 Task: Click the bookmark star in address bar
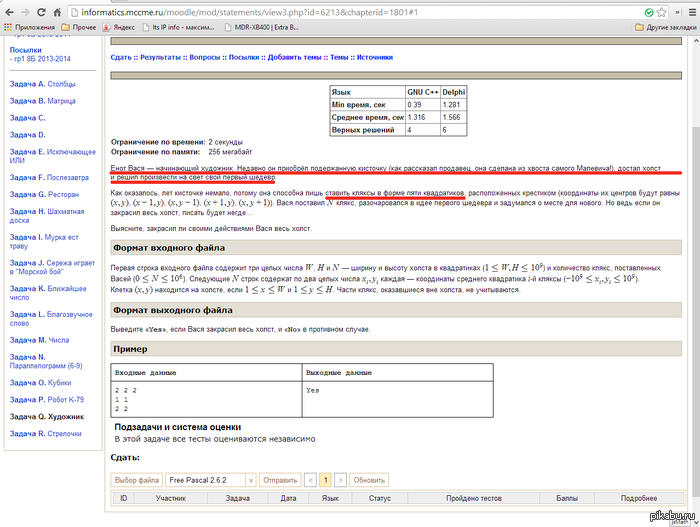pos(663,10)
